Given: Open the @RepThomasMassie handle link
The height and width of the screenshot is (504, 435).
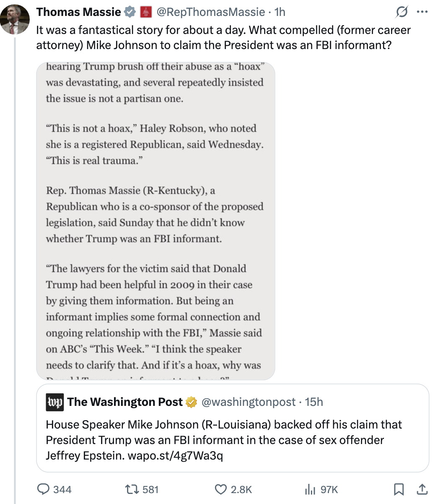Looking at the screenshot, I should click(211, 12).
